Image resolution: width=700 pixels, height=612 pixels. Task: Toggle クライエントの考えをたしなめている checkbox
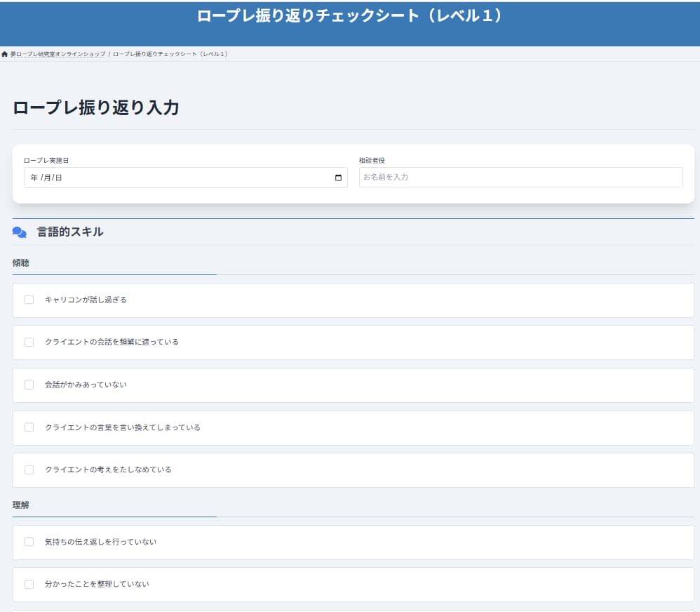coord(29,470)
